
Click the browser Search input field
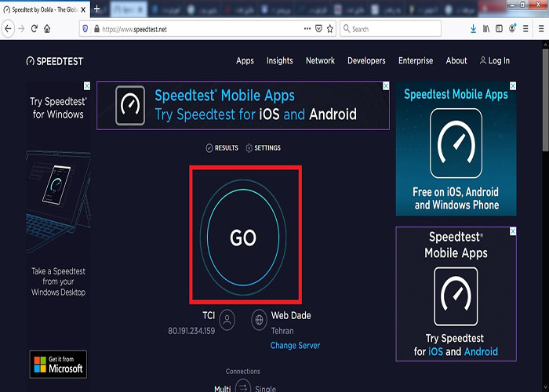pyautogui.click(x=400, y=29)
